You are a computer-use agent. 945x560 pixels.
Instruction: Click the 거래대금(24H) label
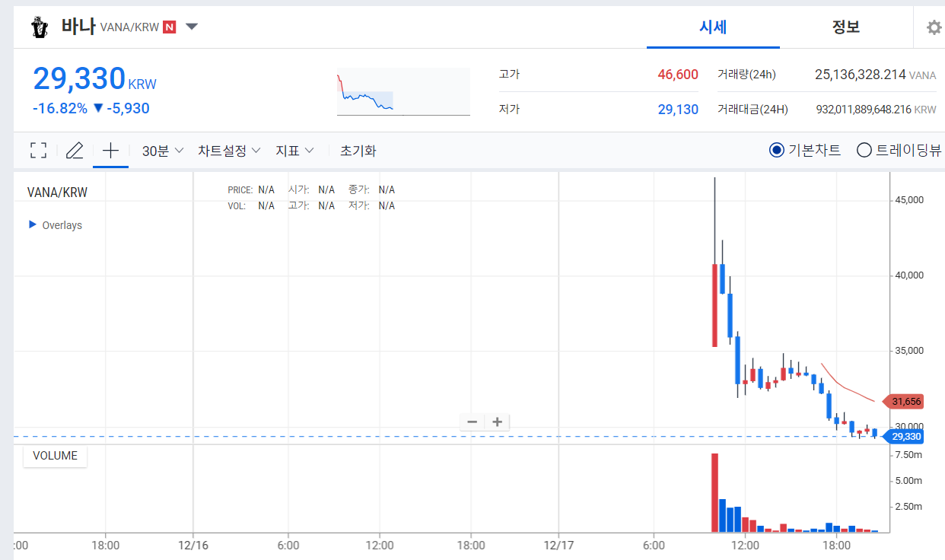pos(752,110)
